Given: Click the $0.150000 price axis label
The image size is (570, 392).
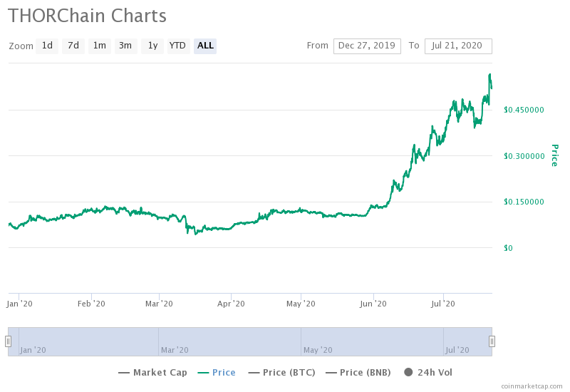Looking at the screenshot, I should coord(524,202).
